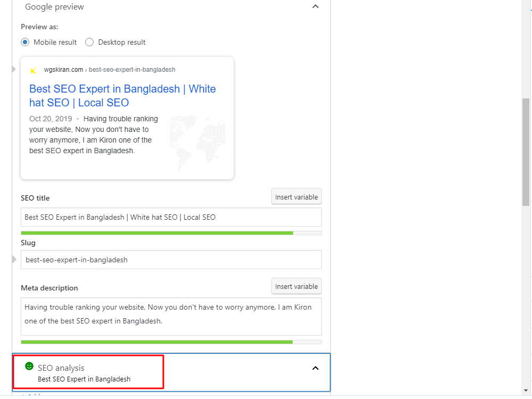Focus the SEO title input field
The image size is (532, 399).
coord(171,217)
